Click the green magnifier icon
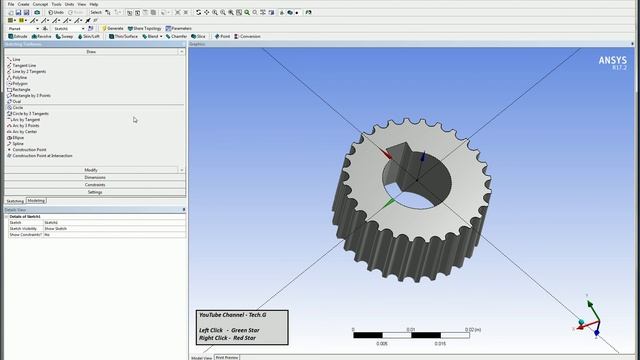Screen dimensions: 640x360 click(247, 12)
